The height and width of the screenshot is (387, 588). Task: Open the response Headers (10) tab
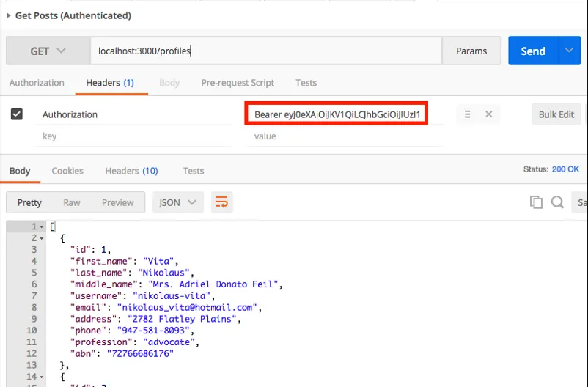click(x=131, y=171)
